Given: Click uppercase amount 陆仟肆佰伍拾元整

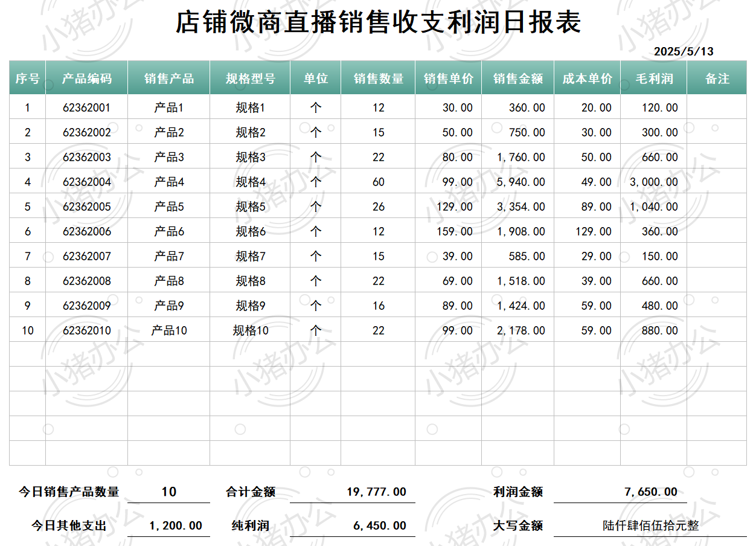Looking at the screenshot, I should tap(650, 525).
